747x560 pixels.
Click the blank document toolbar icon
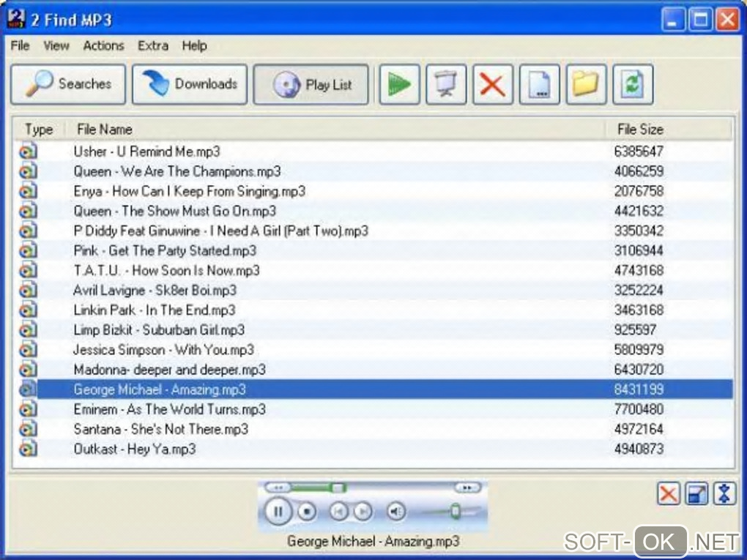tap(539, 84)
